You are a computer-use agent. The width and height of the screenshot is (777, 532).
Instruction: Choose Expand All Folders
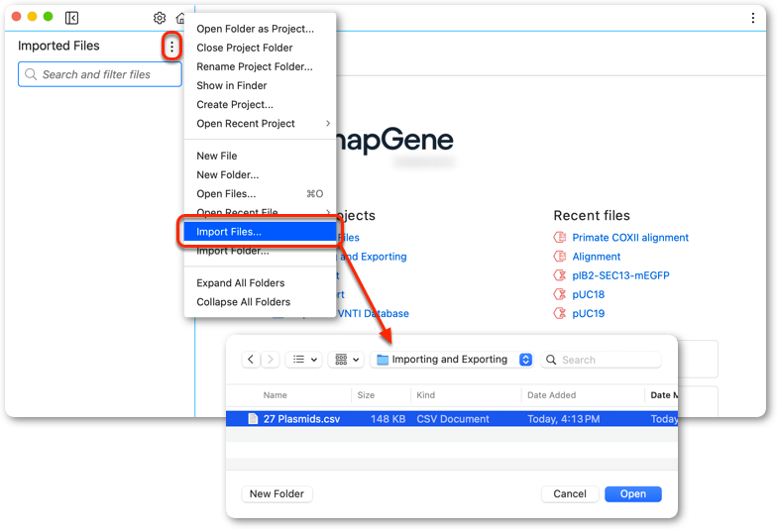click(260, 283)
